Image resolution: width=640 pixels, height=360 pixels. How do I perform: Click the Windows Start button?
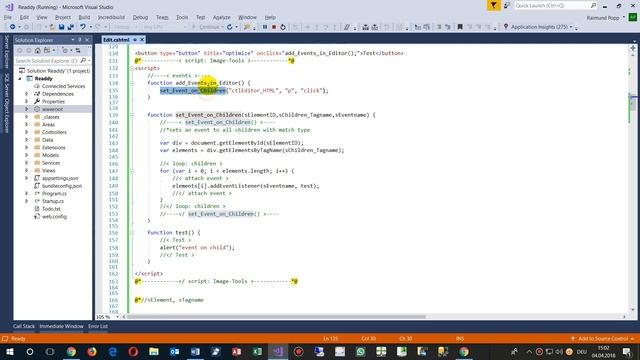coord(9,351)
